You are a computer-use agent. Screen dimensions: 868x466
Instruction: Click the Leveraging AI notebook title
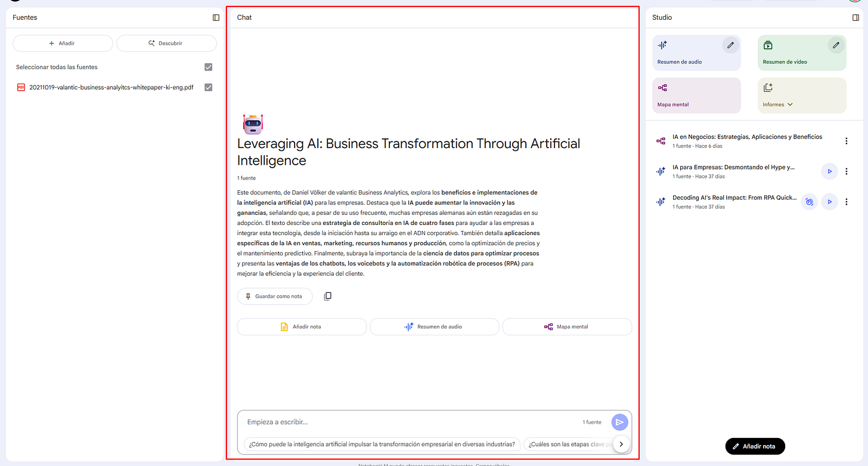(x=408, y=152)
